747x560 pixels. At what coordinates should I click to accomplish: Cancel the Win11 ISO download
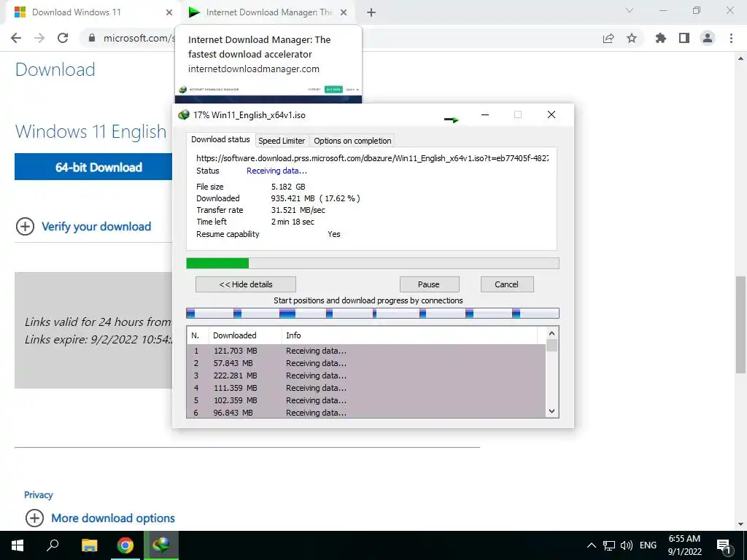pos(506,284)
